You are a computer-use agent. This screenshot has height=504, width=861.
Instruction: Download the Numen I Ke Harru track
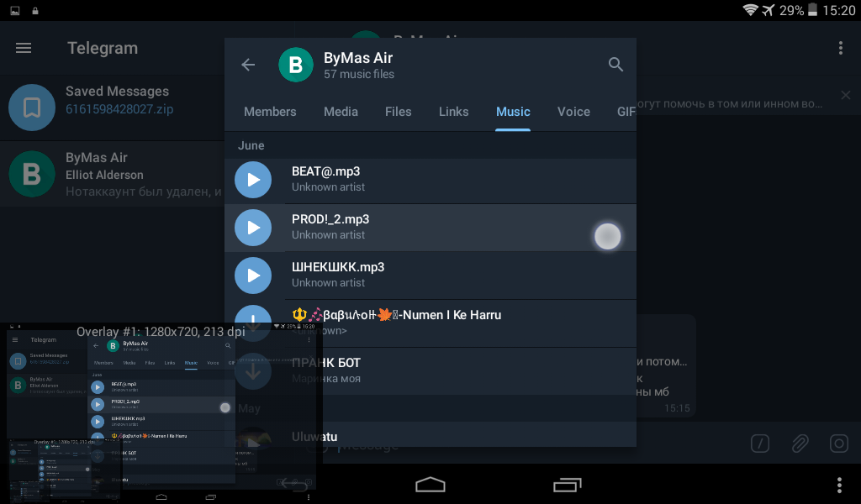point(253,322)
